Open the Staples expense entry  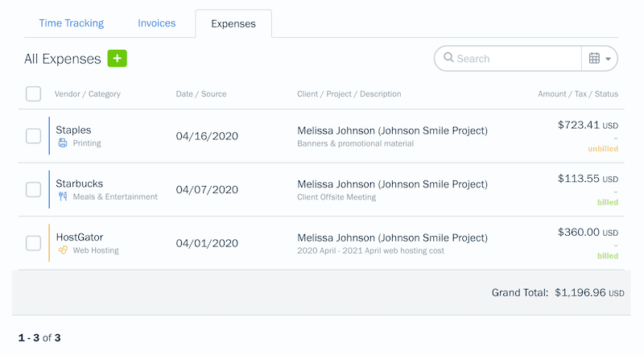[x=73, y=130]
